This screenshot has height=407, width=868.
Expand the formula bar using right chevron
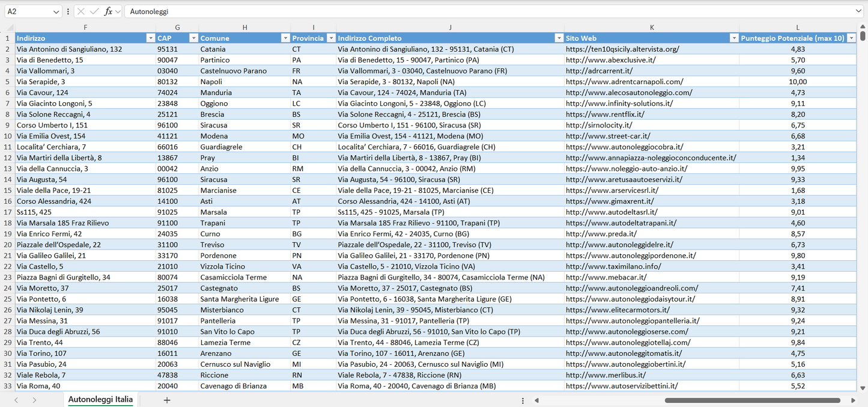tap(858, 11)
